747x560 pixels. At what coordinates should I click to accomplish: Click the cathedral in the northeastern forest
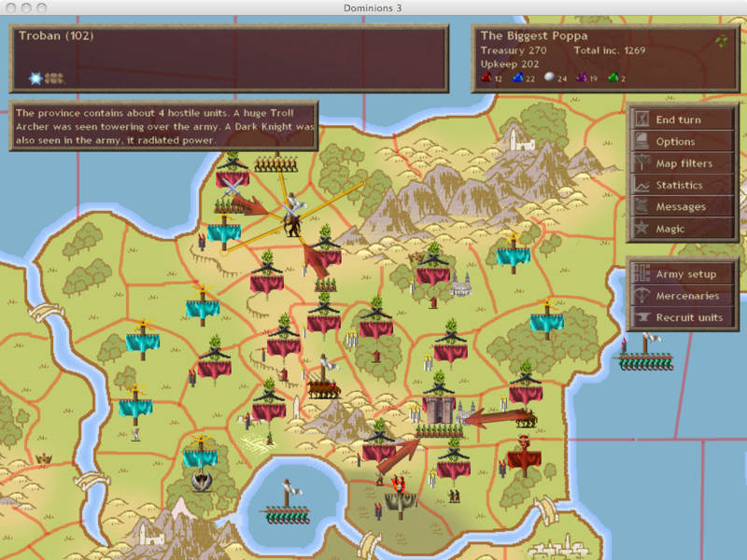(x=460, y=284)
